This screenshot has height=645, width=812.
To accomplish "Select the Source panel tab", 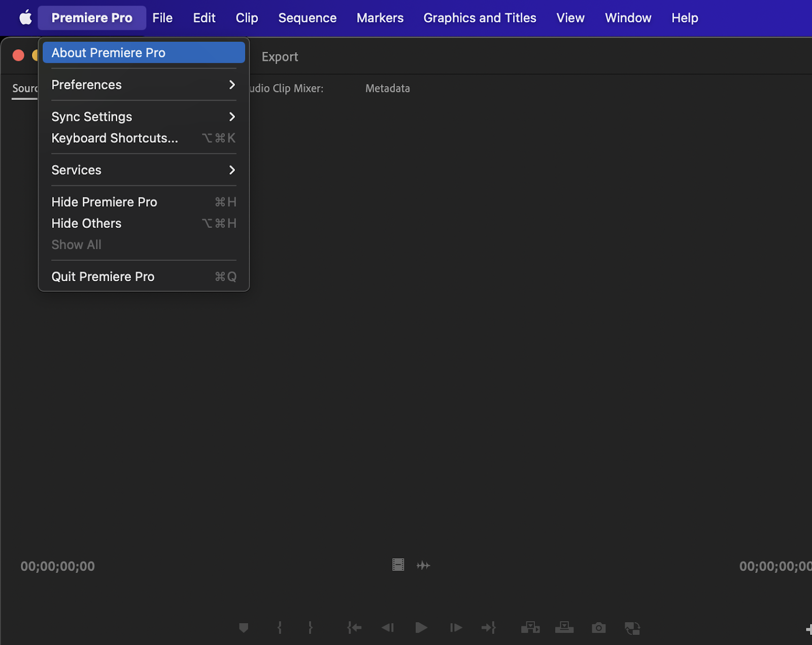I will pyautogui.click(x=25, y=88).
